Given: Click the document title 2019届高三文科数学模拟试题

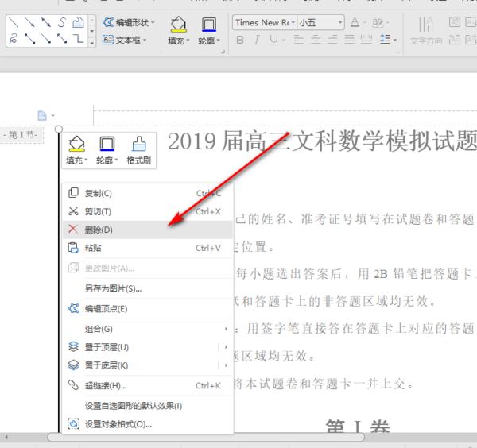Looking at the screenshot, I should pos(322,141).
